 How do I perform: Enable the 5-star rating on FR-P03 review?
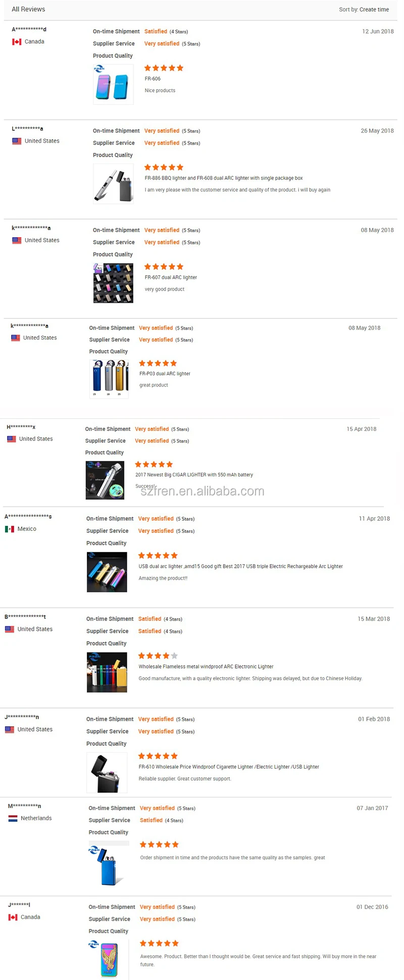(158, 363)
